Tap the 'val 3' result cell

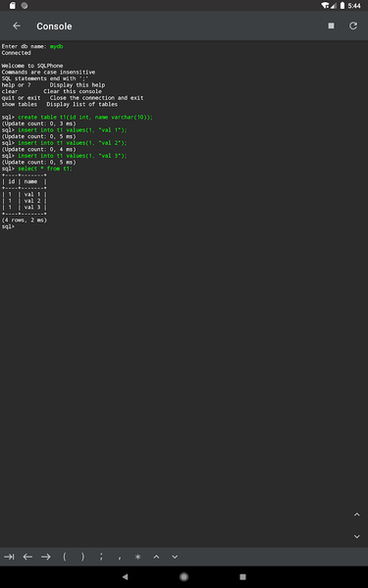click(x=32, y=207)
